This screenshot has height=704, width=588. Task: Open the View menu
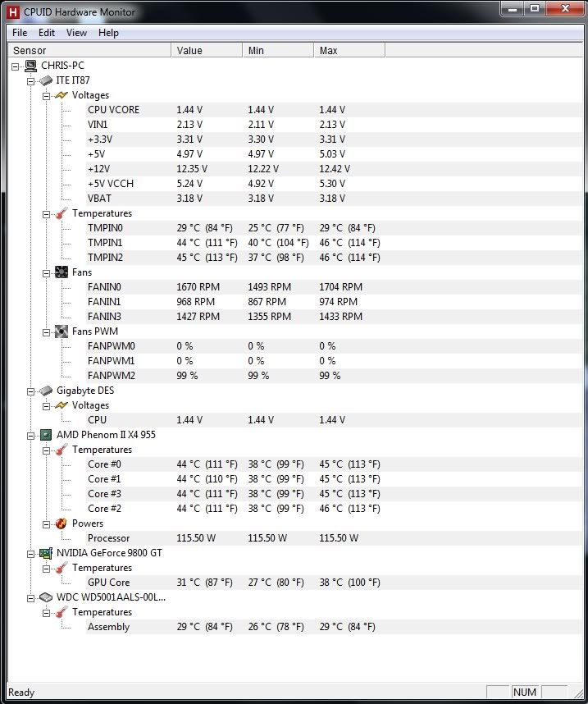[76, 33]
